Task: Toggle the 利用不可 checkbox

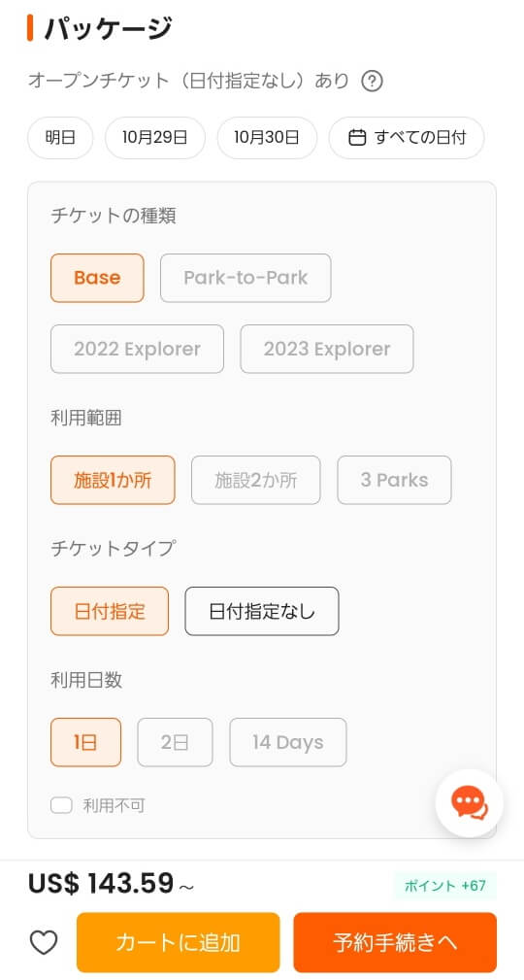Action: 61,805
